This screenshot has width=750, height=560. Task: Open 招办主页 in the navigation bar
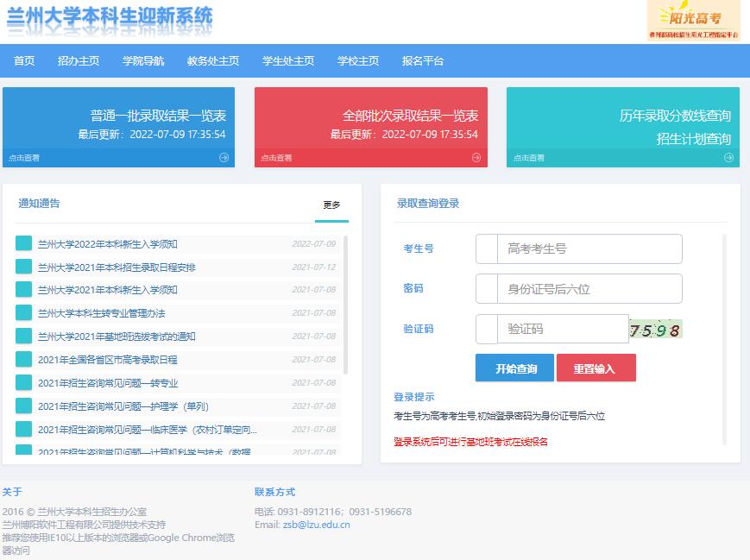79,60
